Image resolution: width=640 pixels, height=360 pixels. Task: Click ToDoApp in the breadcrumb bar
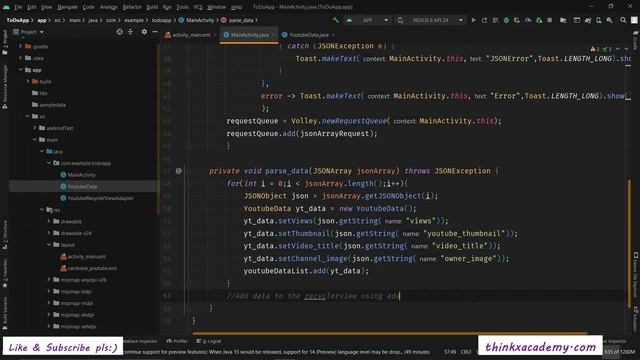pyautogui.click(x=18, y=20)
